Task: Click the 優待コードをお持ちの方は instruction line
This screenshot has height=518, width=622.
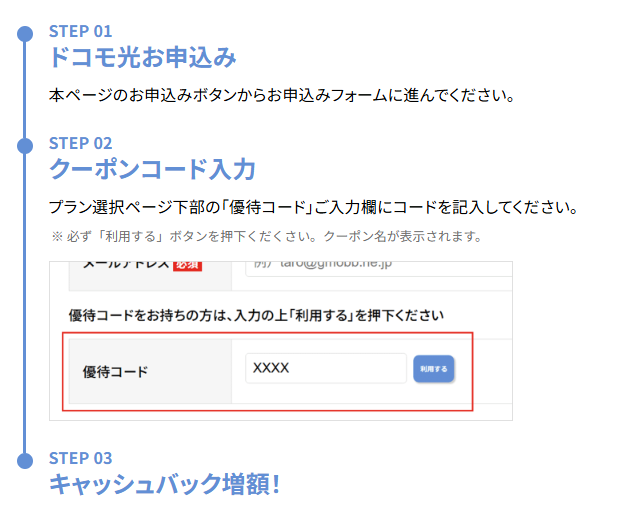Action: pyautogui.click(x=255, y=315)
